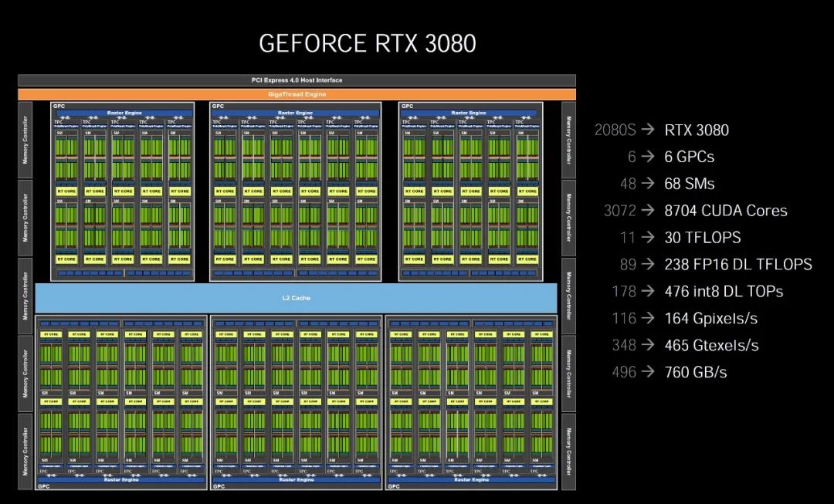Select Raster Engine bar in bottom-right GPC
834x504 pixels.
coord(471,479)
